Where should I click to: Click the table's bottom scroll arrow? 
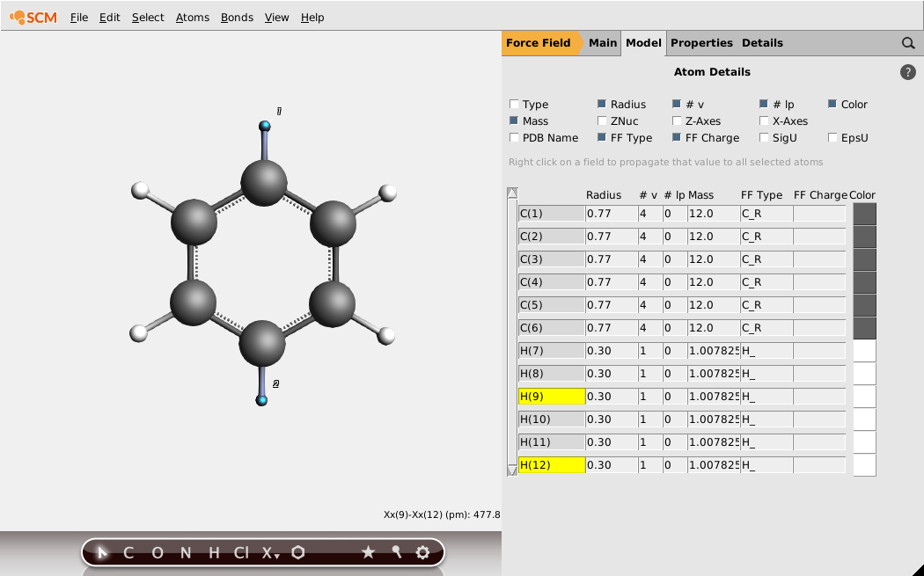[511, 470]
